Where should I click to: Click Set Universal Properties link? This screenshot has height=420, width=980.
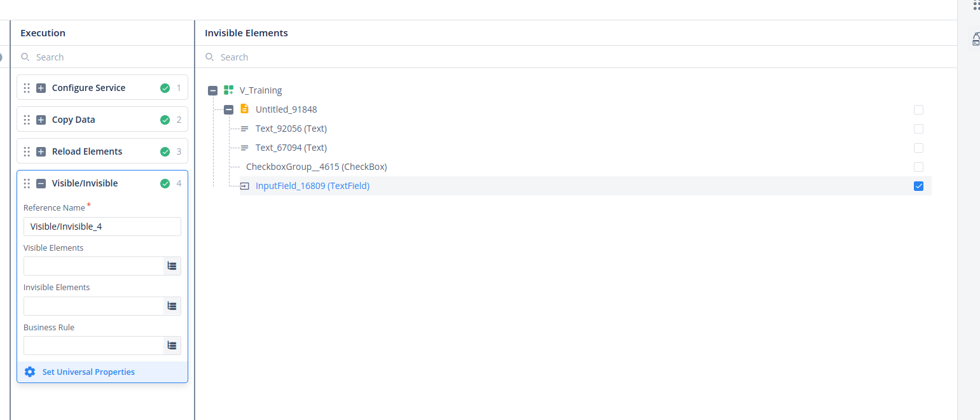click(x=88, y=372)
